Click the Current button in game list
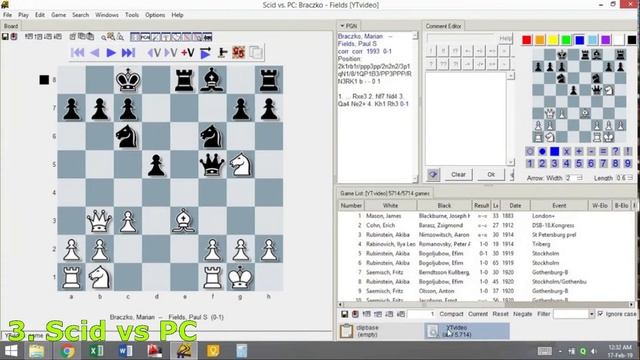 (x=478, y=314)
